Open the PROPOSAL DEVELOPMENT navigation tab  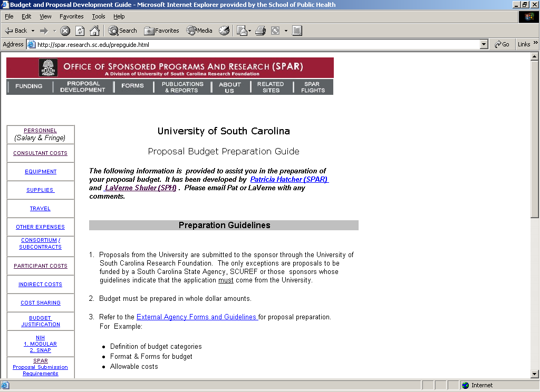click(x=83, y=86)
